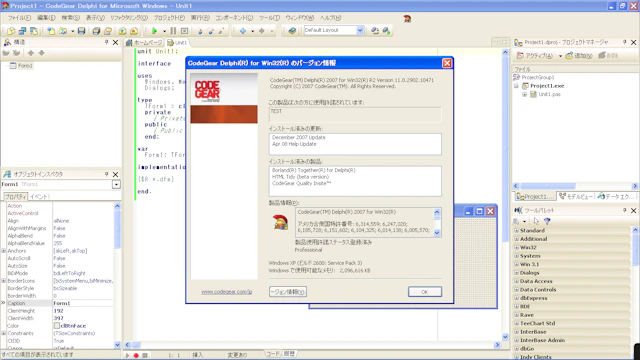Collapse the Project1.exe tree node
The width and height of the screenshot is (640, 360).
point(516,86)
